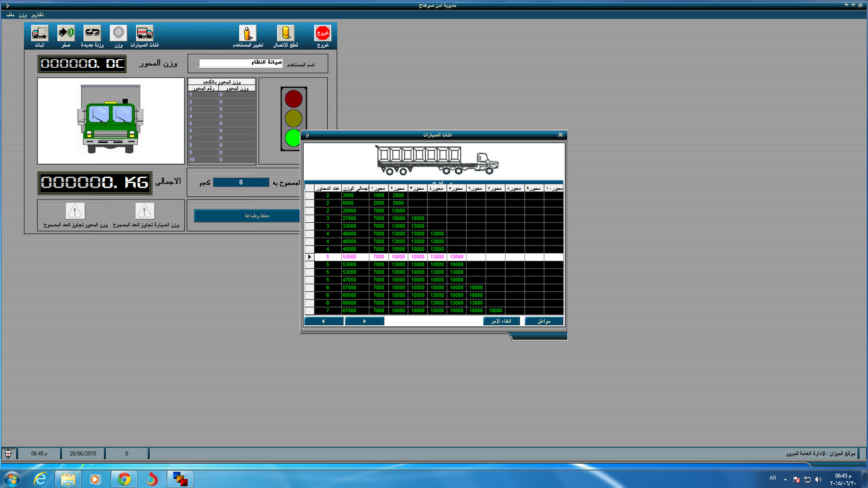
Task: Click تغيير المستخدم change user icon
Action: [x=247, y=34]
